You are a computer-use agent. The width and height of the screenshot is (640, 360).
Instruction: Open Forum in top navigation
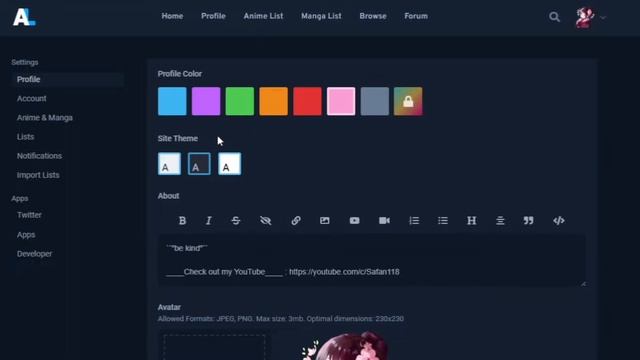coord(416,16)
